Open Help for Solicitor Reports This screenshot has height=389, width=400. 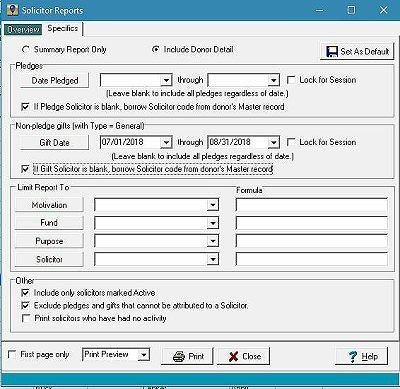click(x=362, y=356)
